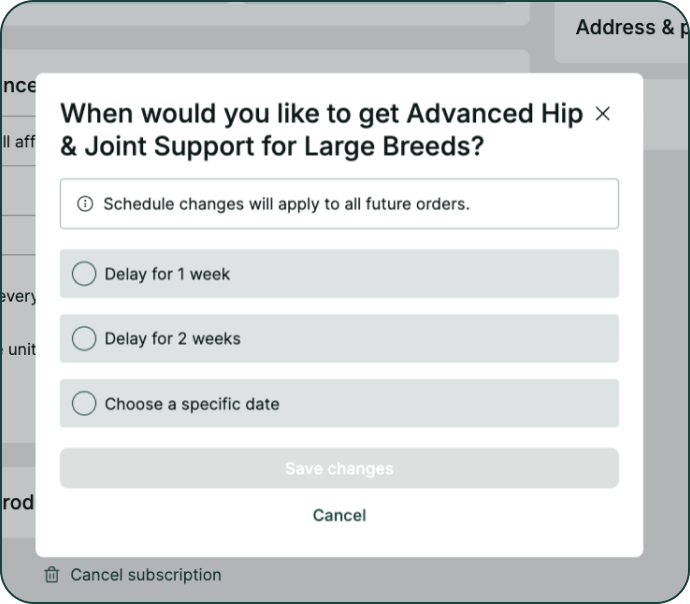Click the dialog title about Advanced Hip & Joint Support
The height and width of the screenshot is (604, 690).
click(321, 130)
